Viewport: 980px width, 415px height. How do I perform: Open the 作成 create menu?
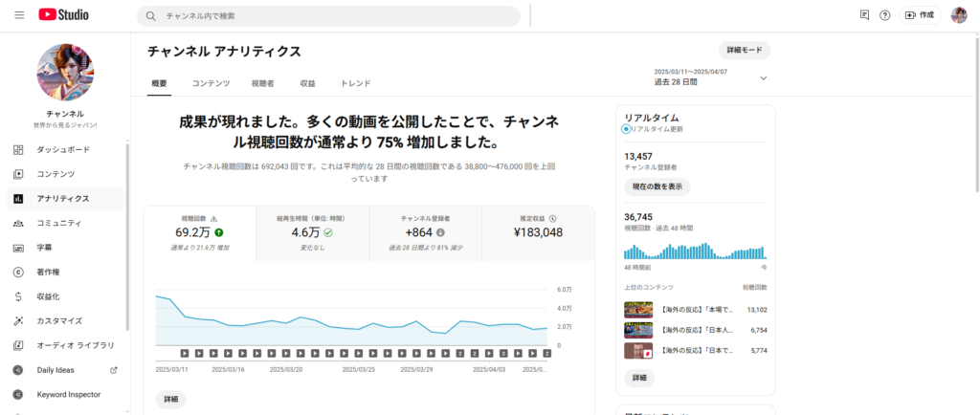[921, 15]
